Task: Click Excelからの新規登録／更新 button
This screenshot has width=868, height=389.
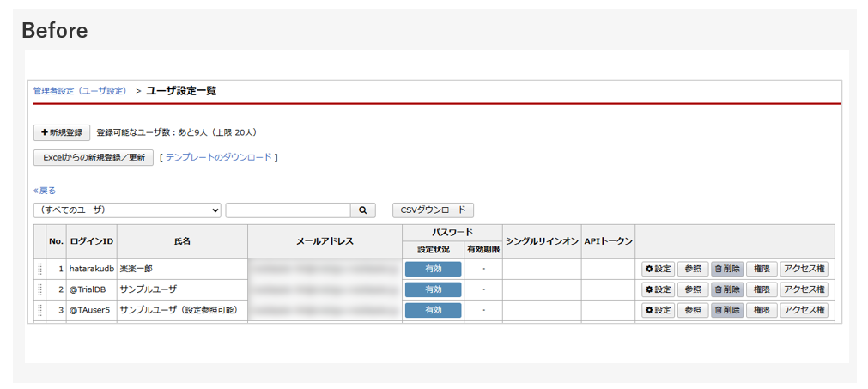Action: (x=94, y=158)
